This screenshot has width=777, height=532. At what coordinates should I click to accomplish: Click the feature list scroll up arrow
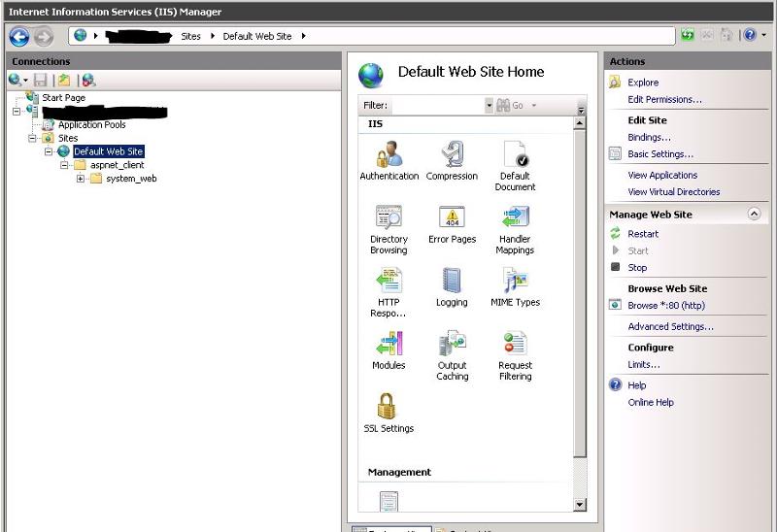[579, 123]
